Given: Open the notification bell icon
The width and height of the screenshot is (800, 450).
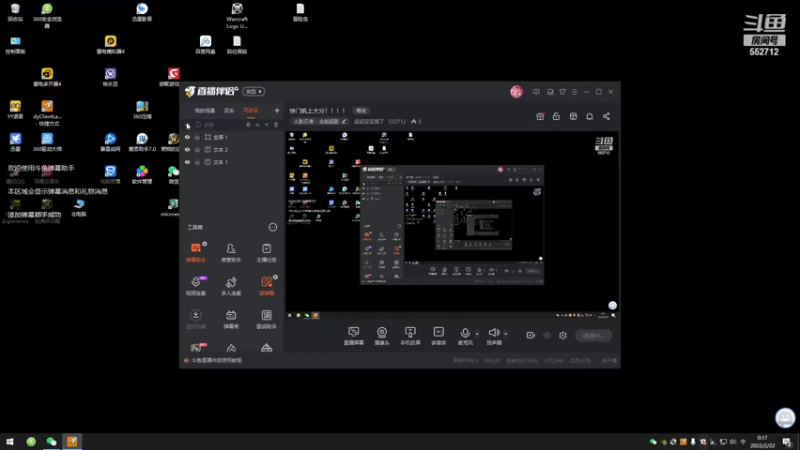Looking at the screenshot, I should click(589, 116).
